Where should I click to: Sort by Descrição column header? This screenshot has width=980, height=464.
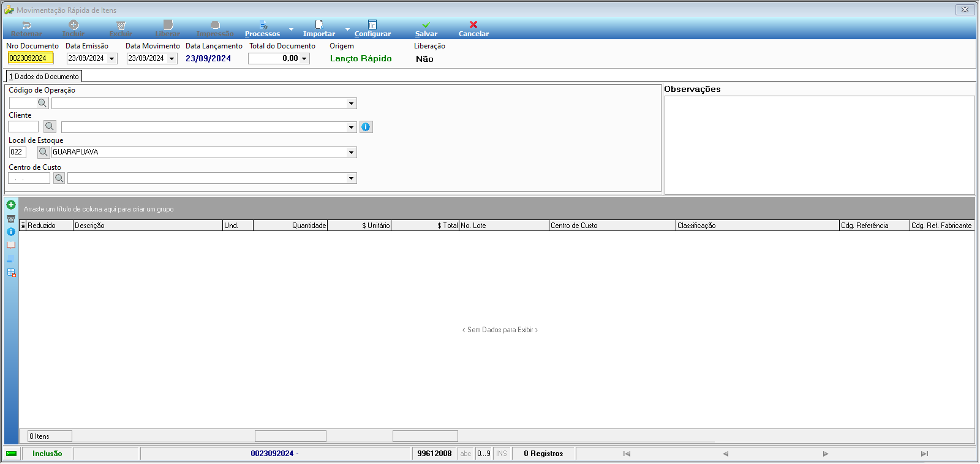click(148, 226)
